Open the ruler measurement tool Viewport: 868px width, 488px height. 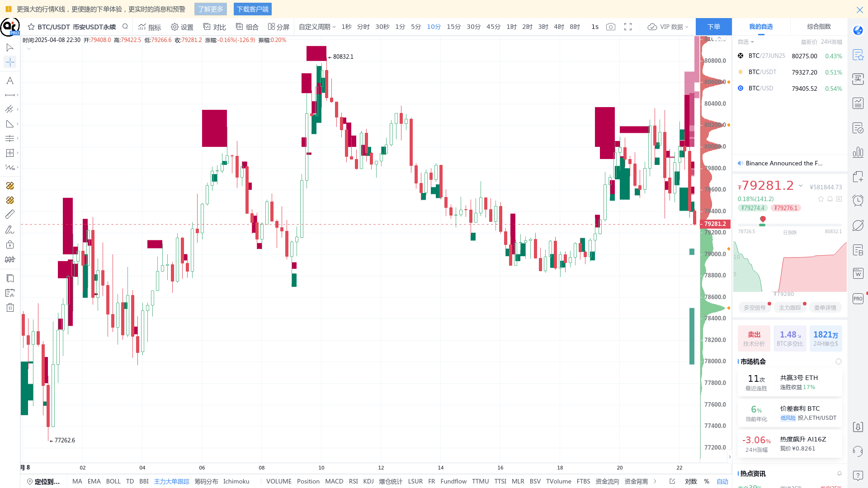[9, 214]
